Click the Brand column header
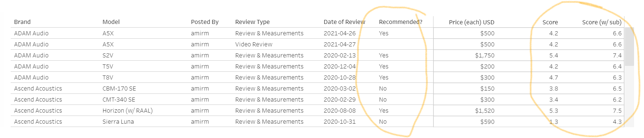 22,22
